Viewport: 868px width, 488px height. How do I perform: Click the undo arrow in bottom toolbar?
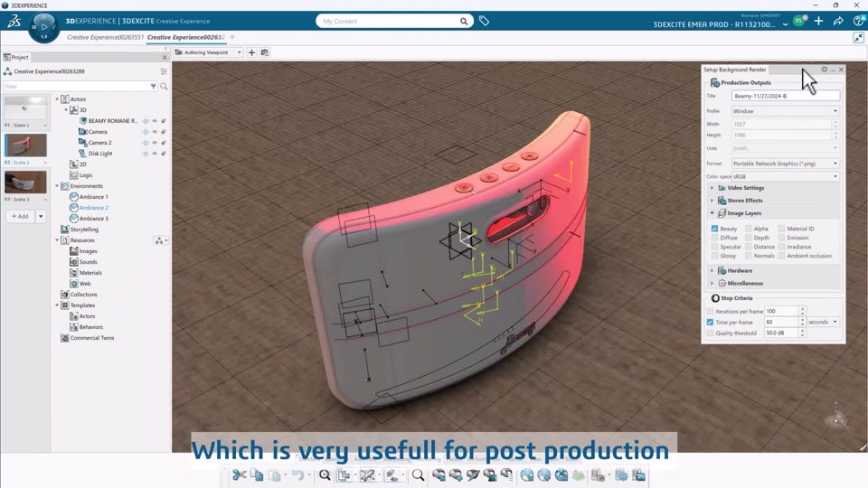[297, 475]
